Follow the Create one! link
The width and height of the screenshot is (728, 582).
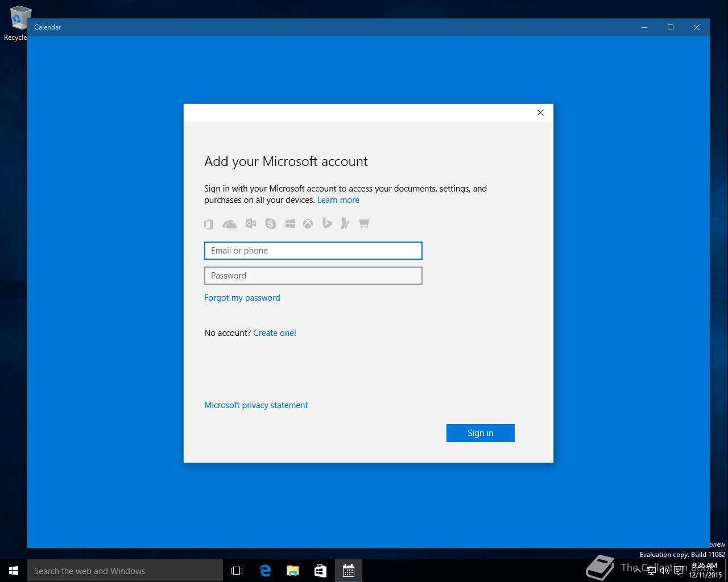pyautogui.click(x=275, y=333)
